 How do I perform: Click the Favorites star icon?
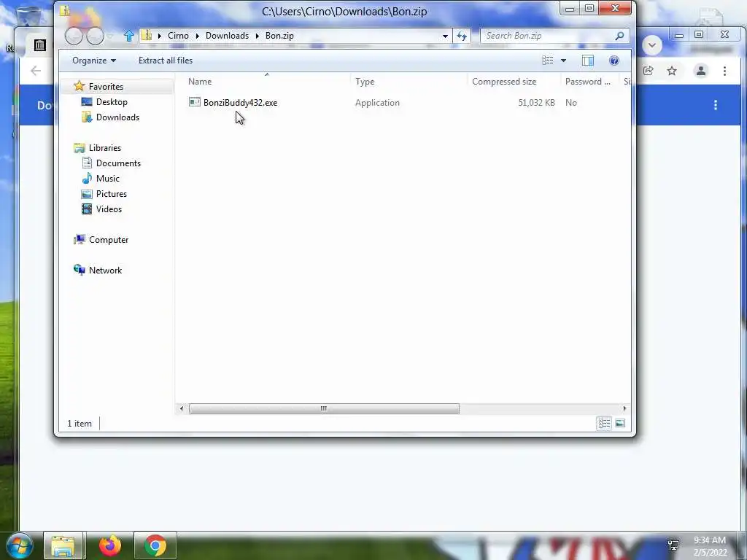pyautogui.click(x=79, y=86)
